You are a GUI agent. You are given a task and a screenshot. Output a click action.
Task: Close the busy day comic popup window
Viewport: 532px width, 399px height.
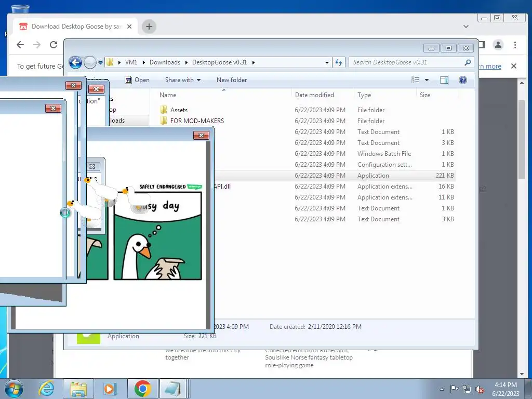pyautogui.click(x=201, y=136)
